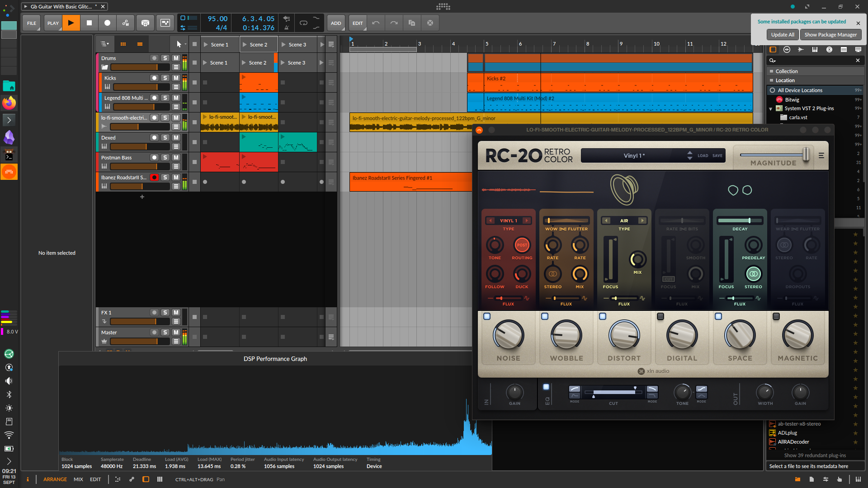This screenshot has height=488, width=868.
Task: Click LOAD in RC-20 preset bar
Action: (x=703, y=155)
